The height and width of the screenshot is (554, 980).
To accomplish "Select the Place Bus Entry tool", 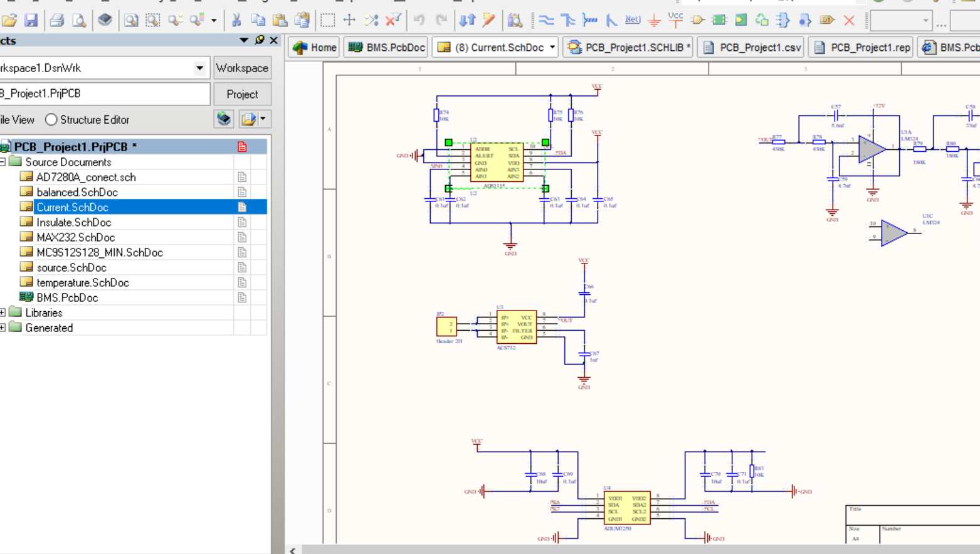I will coord(611,21).
